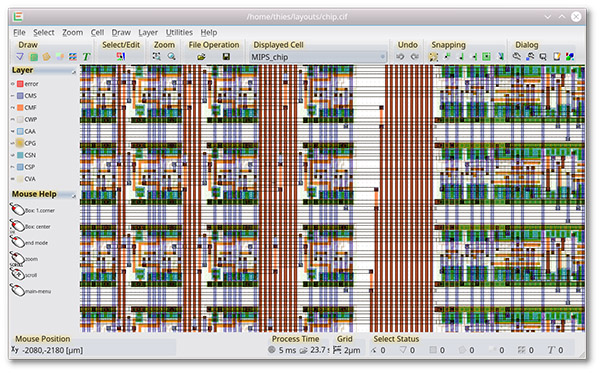Toggle visibility of the CMS layer
Viewport: 600px width, 373px height.
(x=13, y=96)
